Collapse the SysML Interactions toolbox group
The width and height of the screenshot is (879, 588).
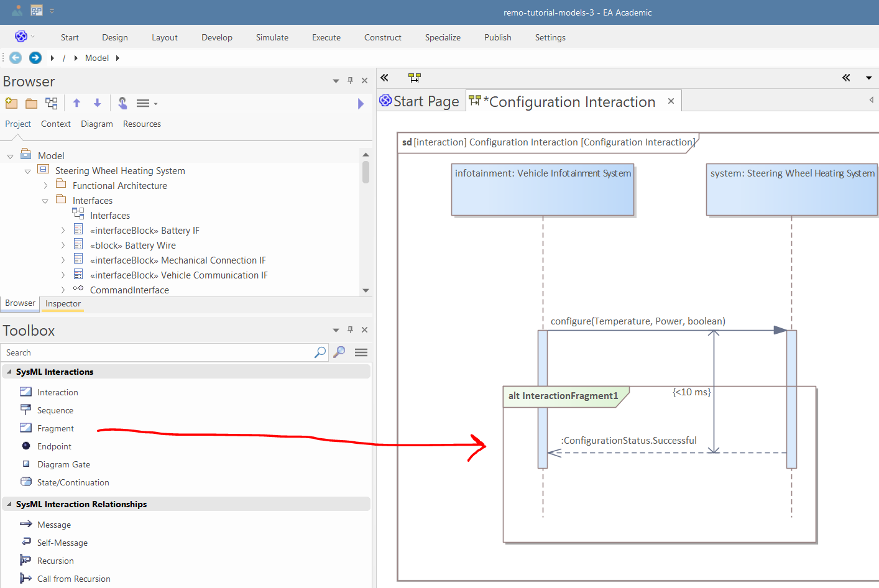(x=9, y=372)
